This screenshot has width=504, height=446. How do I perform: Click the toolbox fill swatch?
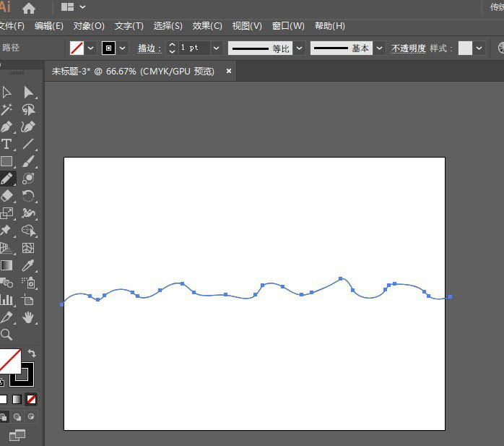[x=9, y=361]
